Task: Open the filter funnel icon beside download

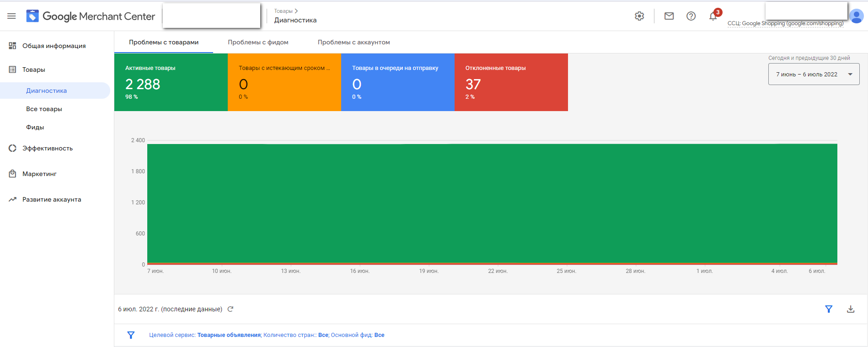Action: tap(829, 309)
